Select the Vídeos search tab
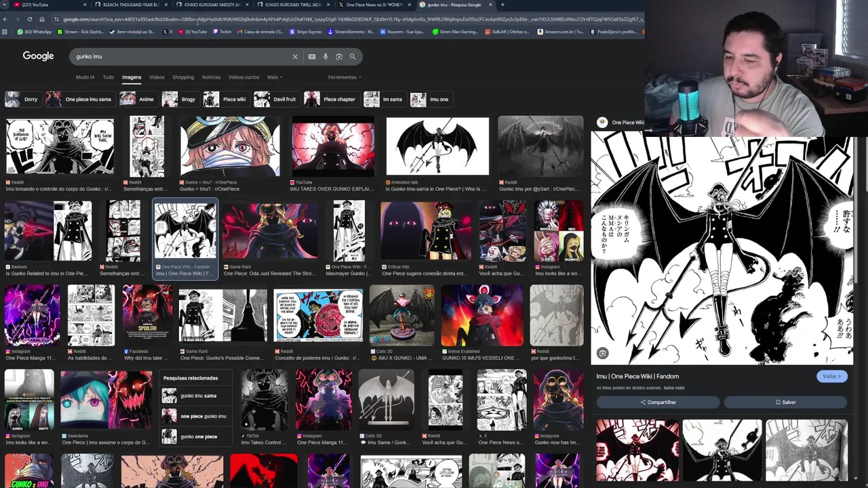This screenshot has height=488, width=868. pos(157,77)
